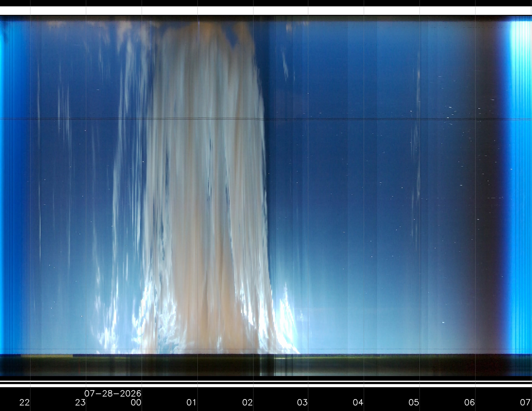
Task: Click the 00 midnight axis label
Action: tap(136, 402)
